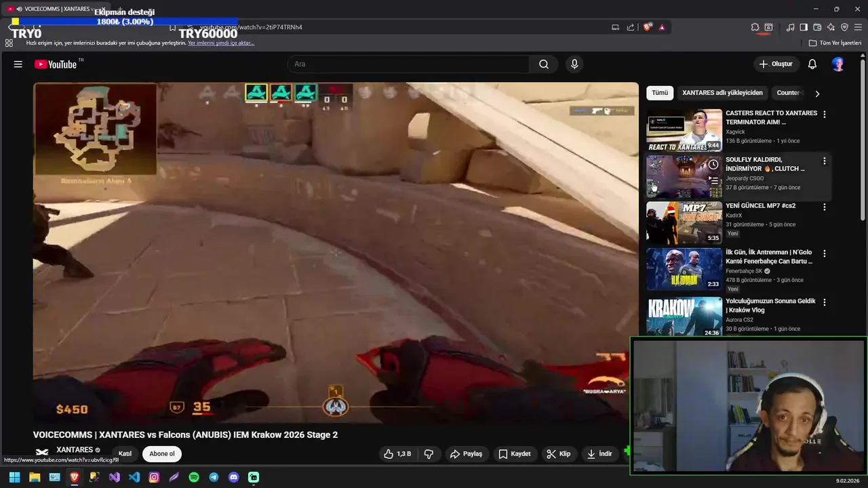This screenshot has width=868, height=488.
Task: Open options menu for İlk Gün video
Action: (825, 253)
